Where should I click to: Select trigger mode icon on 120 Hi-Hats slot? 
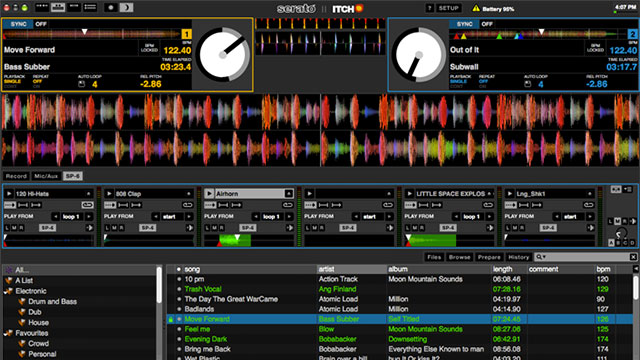pos(10,205)
